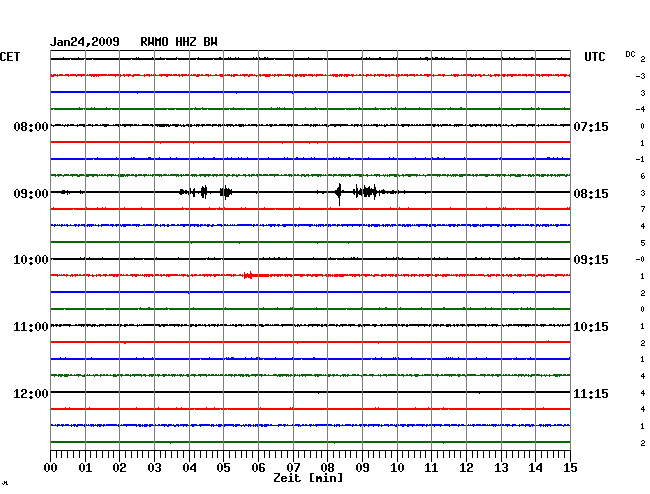
Task: Click minute 11 on the time axis
Action: coord(431,468)
